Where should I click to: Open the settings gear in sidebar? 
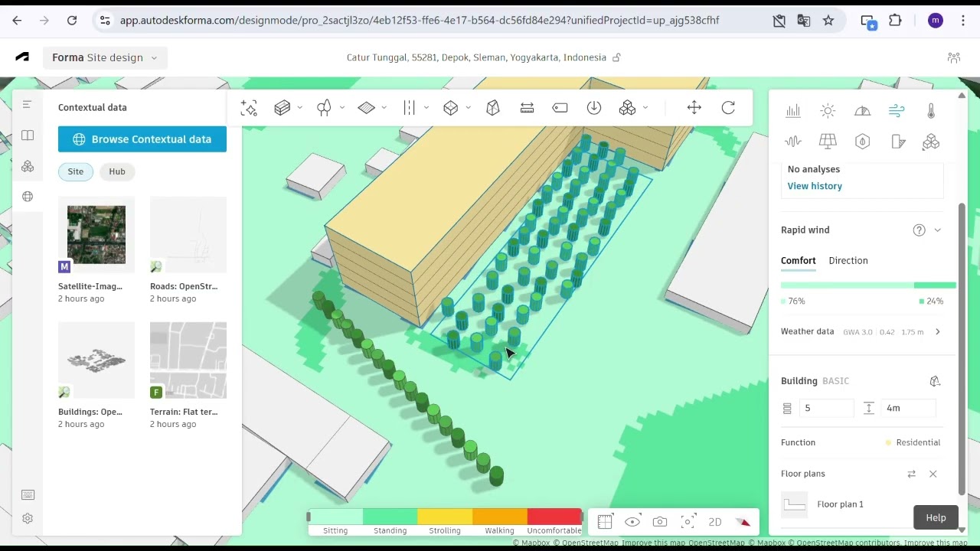click(28, 518)
